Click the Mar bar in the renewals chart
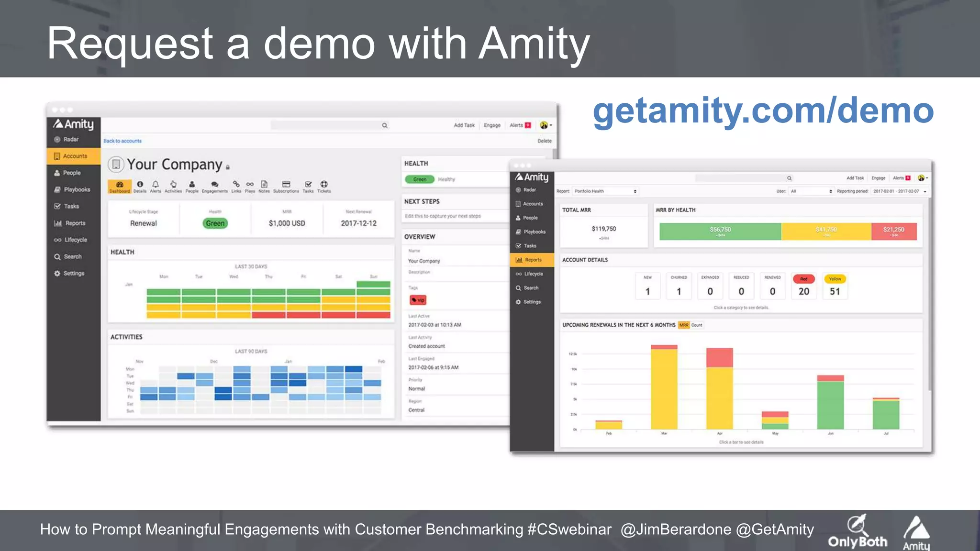This screenshot has width=980, height=551. (x=664, y=387)
